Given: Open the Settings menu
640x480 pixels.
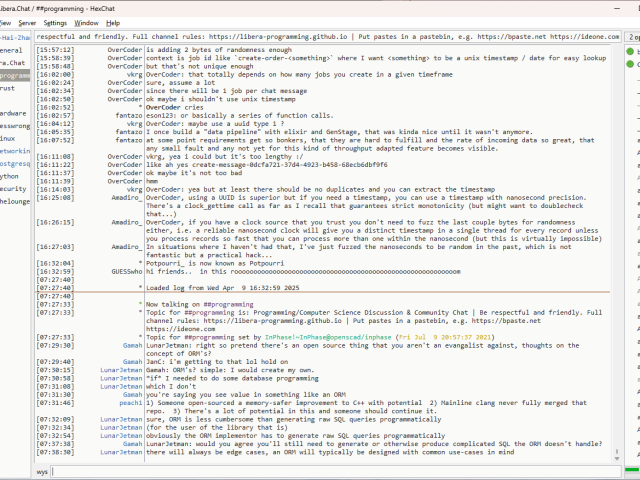Looking at the screenshot, I should (55, 22).
